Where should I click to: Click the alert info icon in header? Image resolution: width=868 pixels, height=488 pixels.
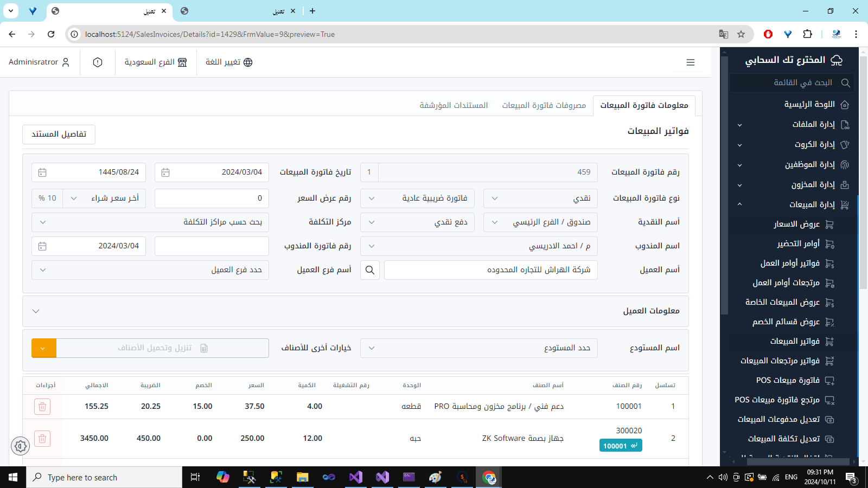coord(98,62)
